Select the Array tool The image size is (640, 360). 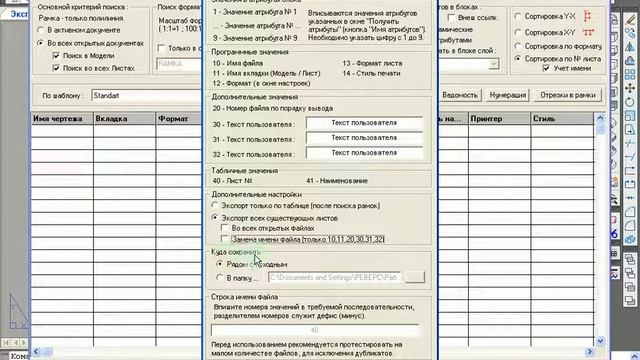click(630, 74)
